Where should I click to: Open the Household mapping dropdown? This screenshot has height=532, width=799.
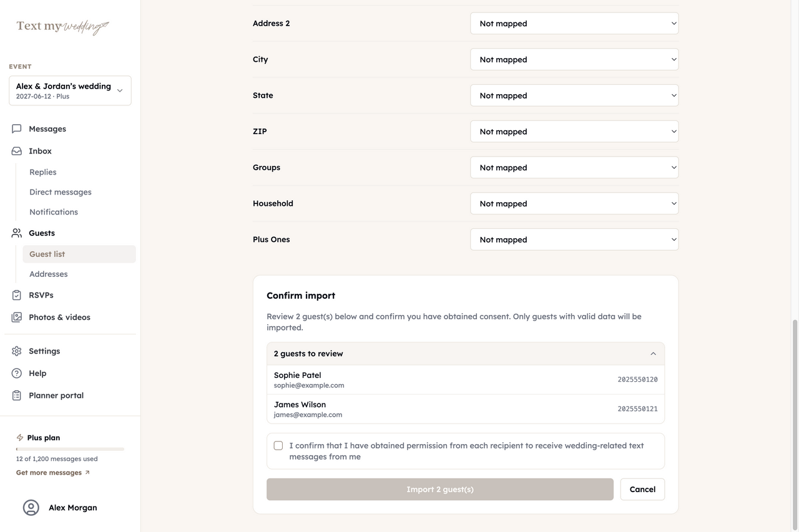click(x=574, y=203)
